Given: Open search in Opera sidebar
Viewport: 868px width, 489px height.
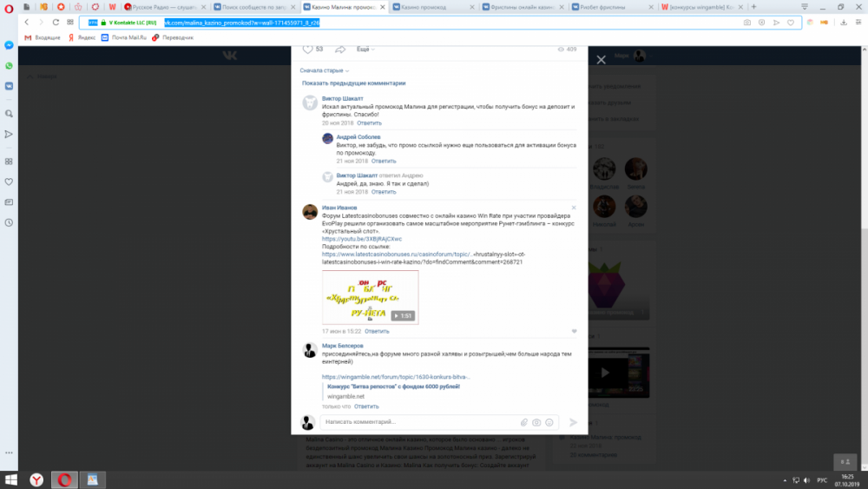Looking at the screenshot, I should click(9, 114).
